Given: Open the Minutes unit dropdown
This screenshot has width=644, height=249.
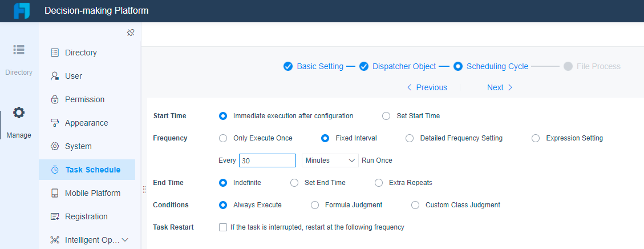Looking at the screenshot, I should [x=330, y=160].
